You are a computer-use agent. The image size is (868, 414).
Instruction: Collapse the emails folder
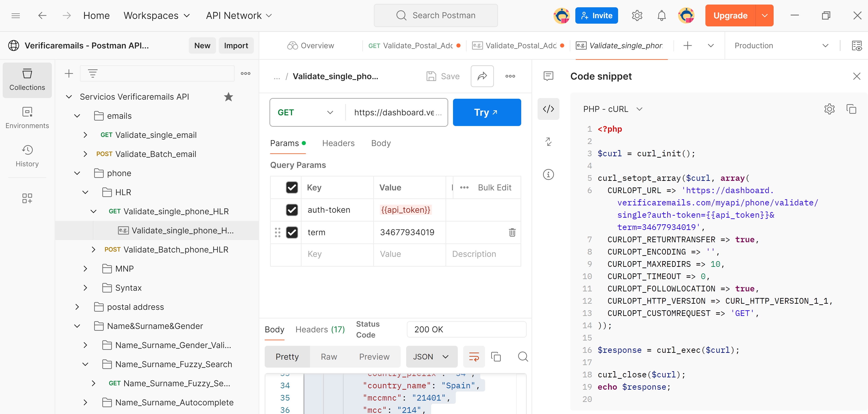(x=77, y=116)
